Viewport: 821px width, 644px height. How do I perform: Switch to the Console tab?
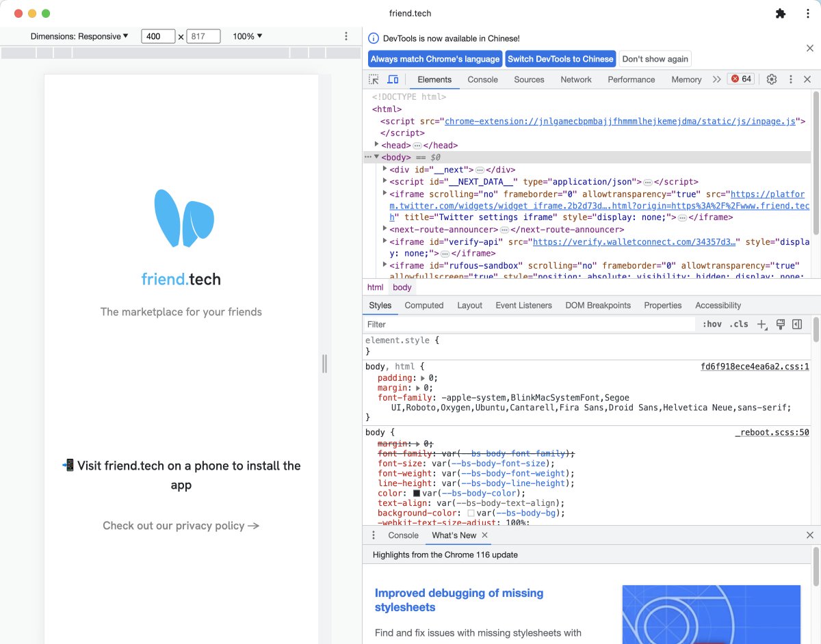(x=482, y=79)
